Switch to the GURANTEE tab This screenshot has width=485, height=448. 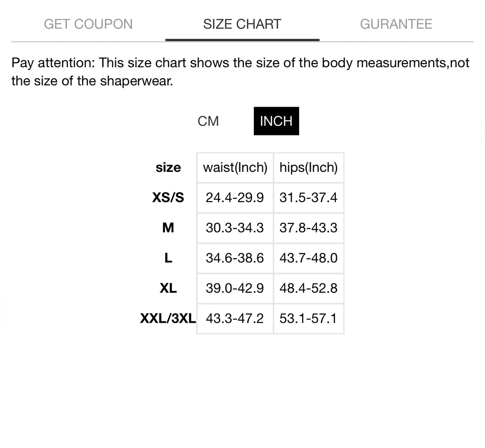pyautogui.click(x=396, y=24)
